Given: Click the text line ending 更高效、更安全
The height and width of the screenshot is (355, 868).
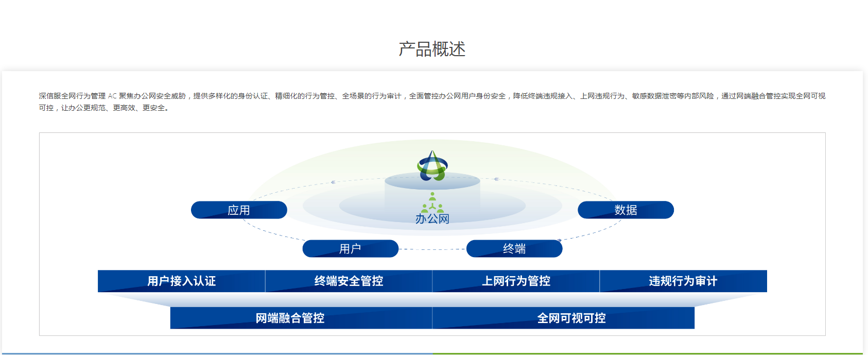Looking at the screenshot, I should [104, 108].
